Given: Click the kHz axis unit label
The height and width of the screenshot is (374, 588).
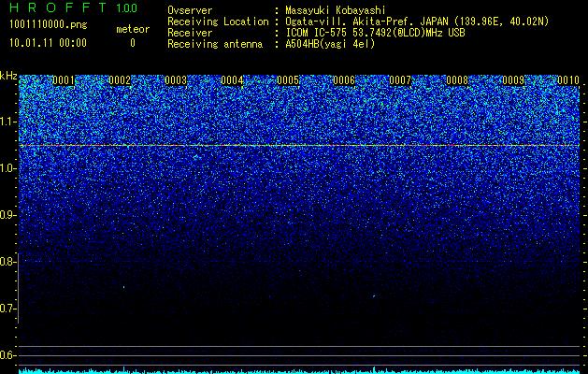Looking at the screenshot, I should 8,76.
